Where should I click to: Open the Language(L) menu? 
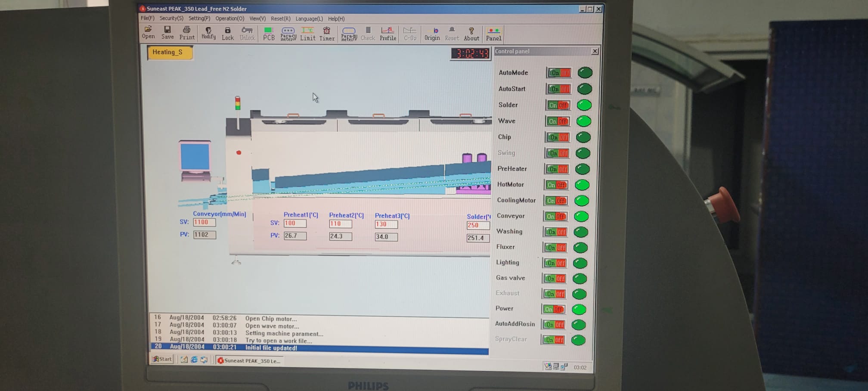tap(309, 19)
